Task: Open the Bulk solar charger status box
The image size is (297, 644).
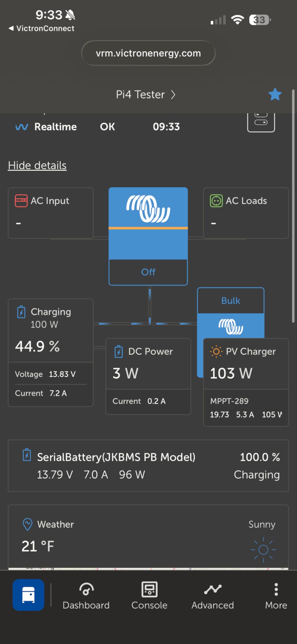Action: [x=231, y=301]
